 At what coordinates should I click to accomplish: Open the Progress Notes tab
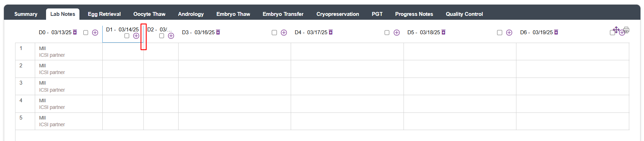pos(414,14)
